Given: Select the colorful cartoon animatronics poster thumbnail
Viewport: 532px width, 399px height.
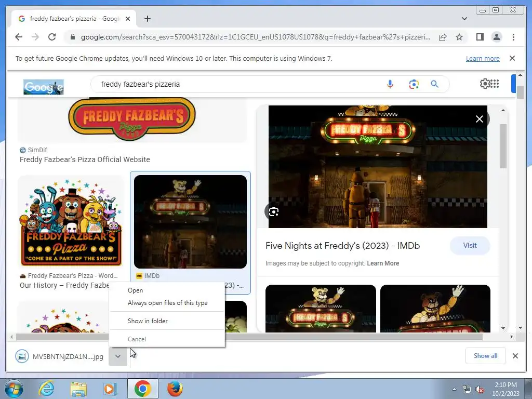Looking at the screenshot, I should 71,222.
